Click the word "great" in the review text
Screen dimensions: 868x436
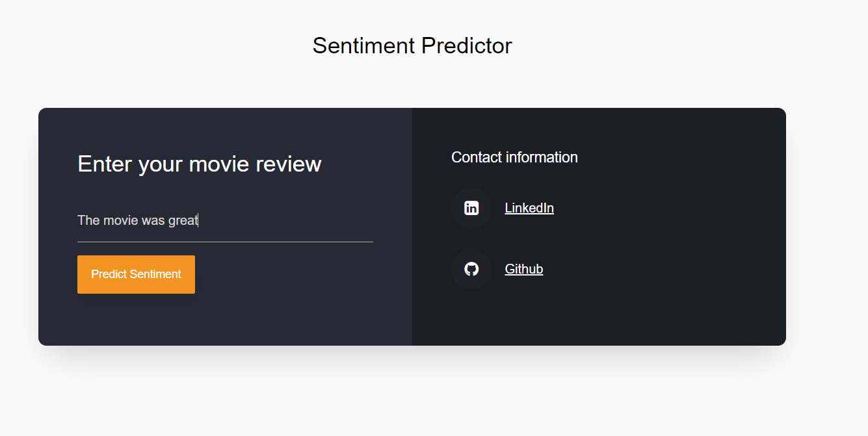[x=183, y=220]
